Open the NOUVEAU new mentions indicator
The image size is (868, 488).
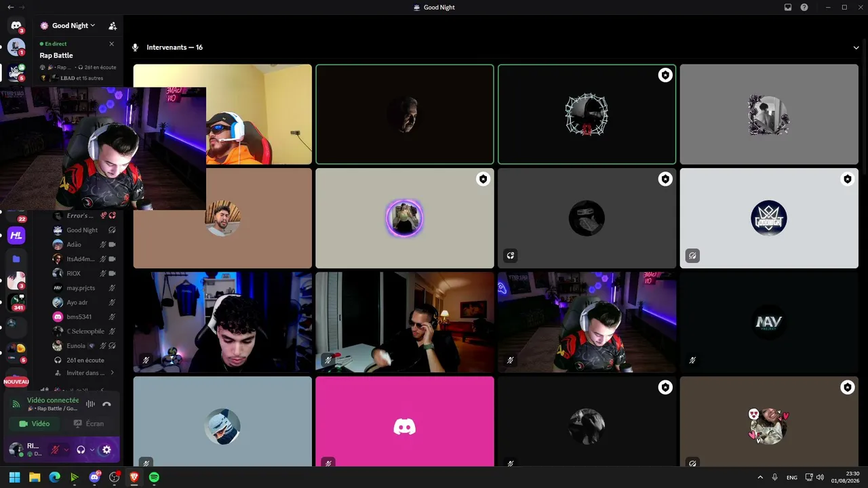(x=16, y=382)
